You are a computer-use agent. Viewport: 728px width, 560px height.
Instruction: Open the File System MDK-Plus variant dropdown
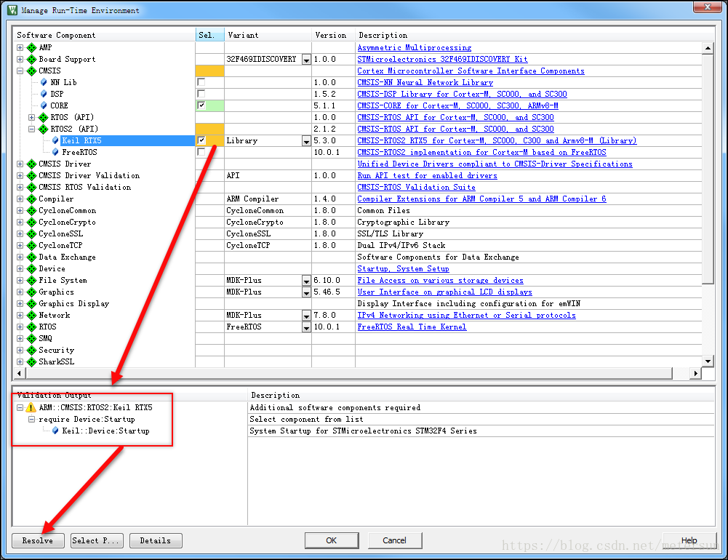coord(306,281)
